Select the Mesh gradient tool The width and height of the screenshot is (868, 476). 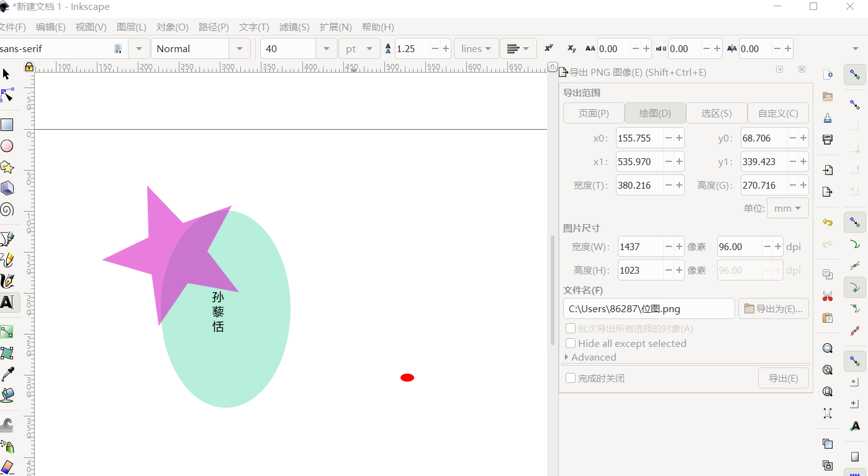(7, 353)
